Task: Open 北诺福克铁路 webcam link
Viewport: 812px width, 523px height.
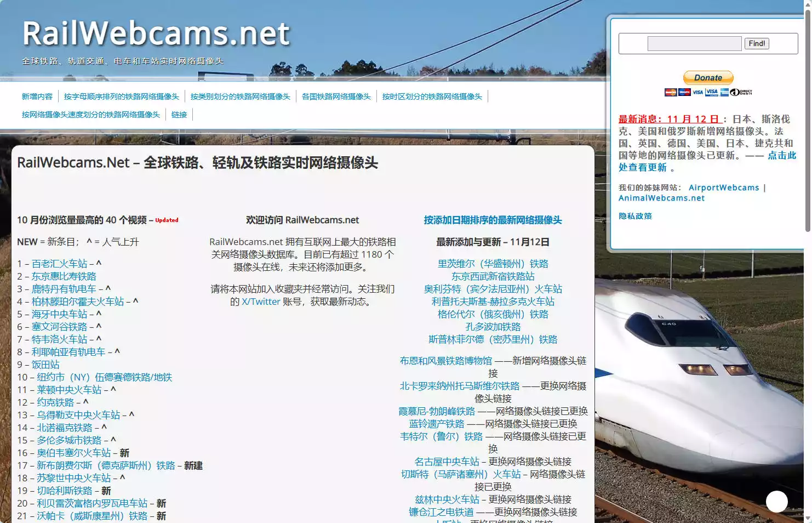Action: (65, 428)
